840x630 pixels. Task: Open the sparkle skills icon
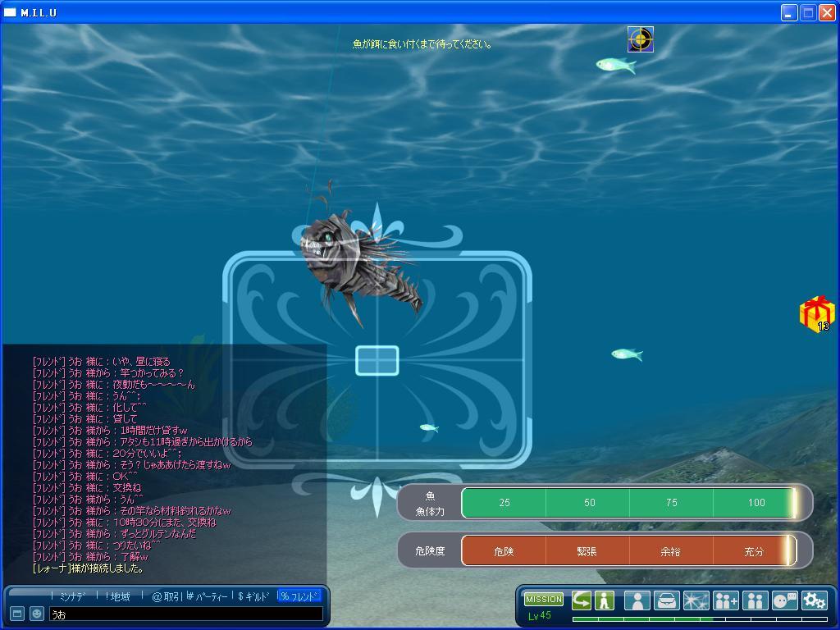[696, 600]
